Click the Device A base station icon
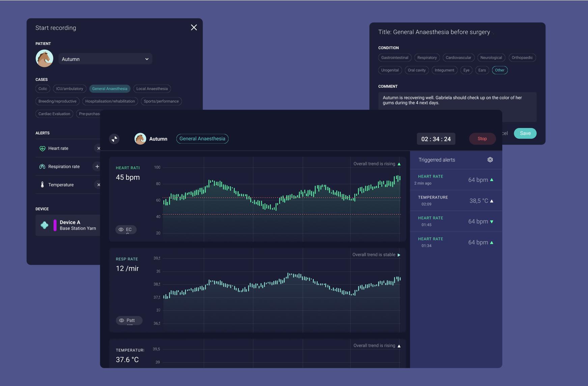The image size is (588, 386). click(45, 225)
